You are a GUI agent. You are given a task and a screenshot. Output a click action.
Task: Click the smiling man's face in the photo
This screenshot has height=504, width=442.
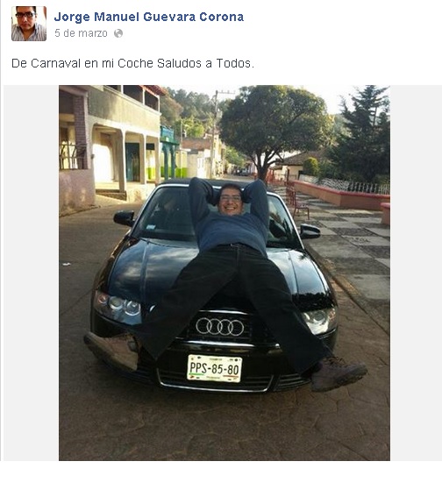point(231,200)
